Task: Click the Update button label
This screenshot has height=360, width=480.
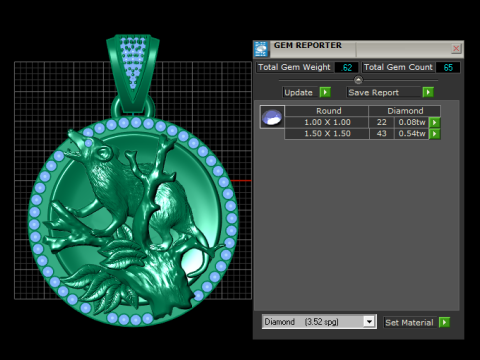Action: pos(299,92)
